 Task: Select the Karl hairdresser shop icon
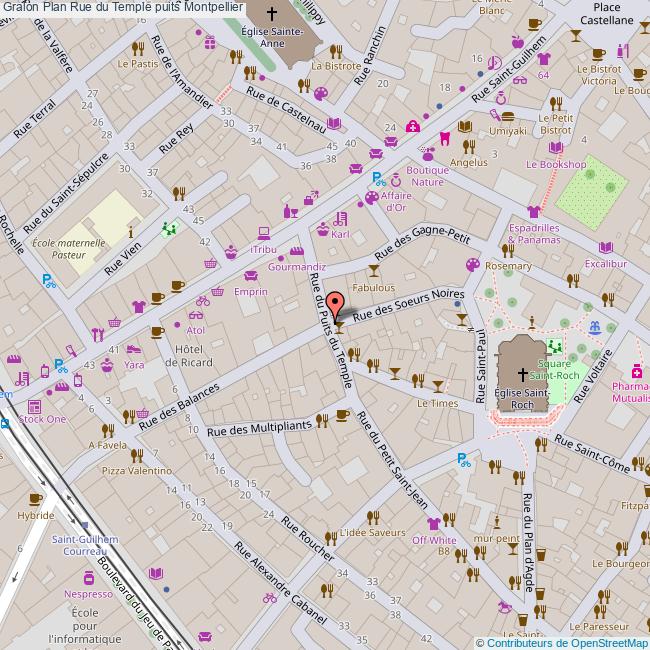pyautogui.click(x=341, y=218)
